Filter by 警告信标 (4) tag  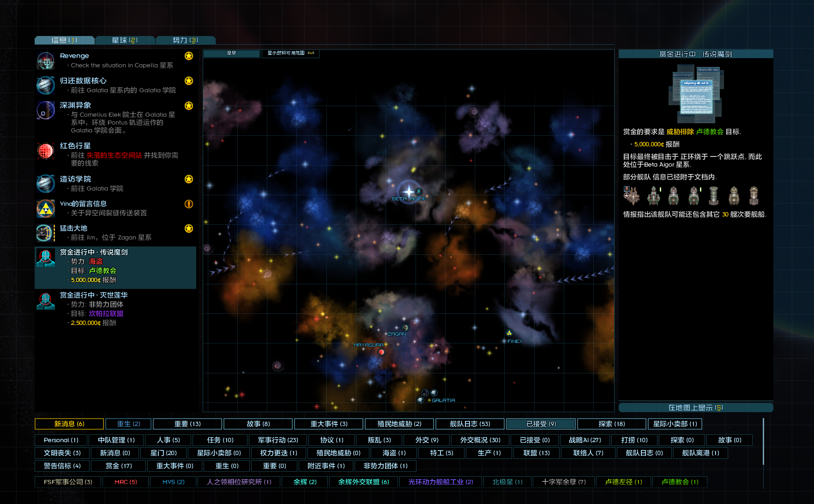click(62, 466)
